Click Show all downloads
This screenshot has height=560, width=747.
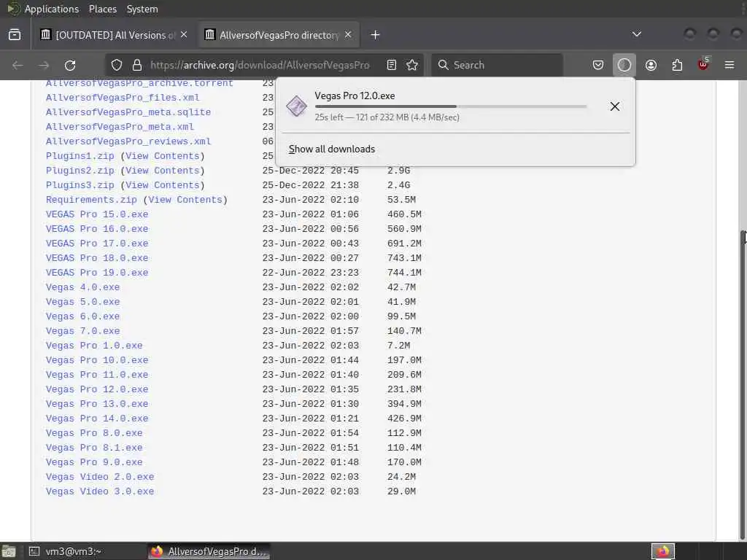332,149
